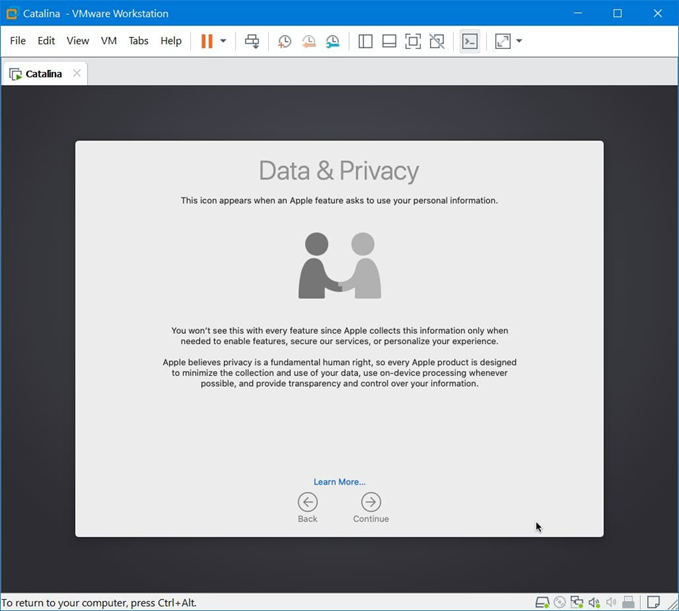Click the VMware Workstation title bar logo
The height and width of the screenshot is (611, 679).
(x=12, y=13)
